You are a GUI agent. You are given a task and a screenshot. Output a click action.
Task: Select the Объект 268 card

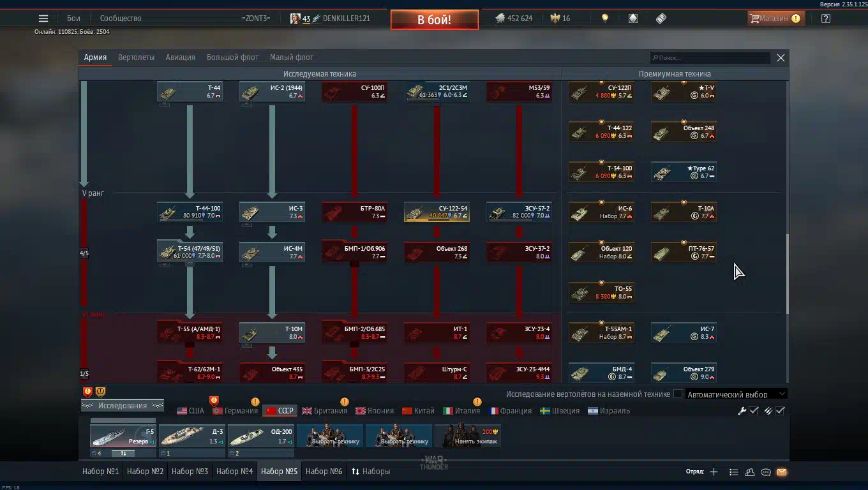point(437,253)
